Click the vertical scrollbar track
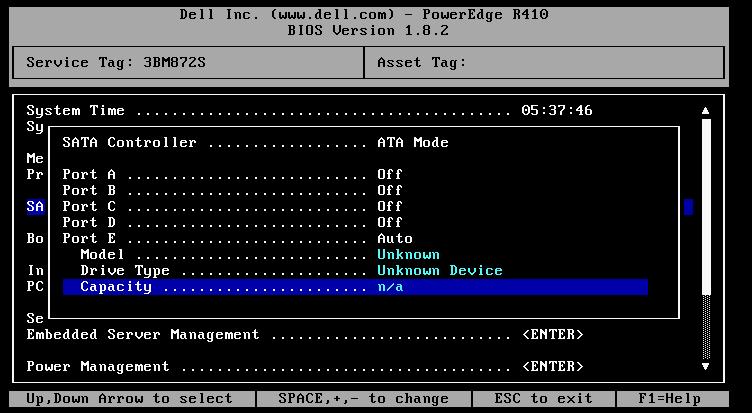 (x=706, y=238)
